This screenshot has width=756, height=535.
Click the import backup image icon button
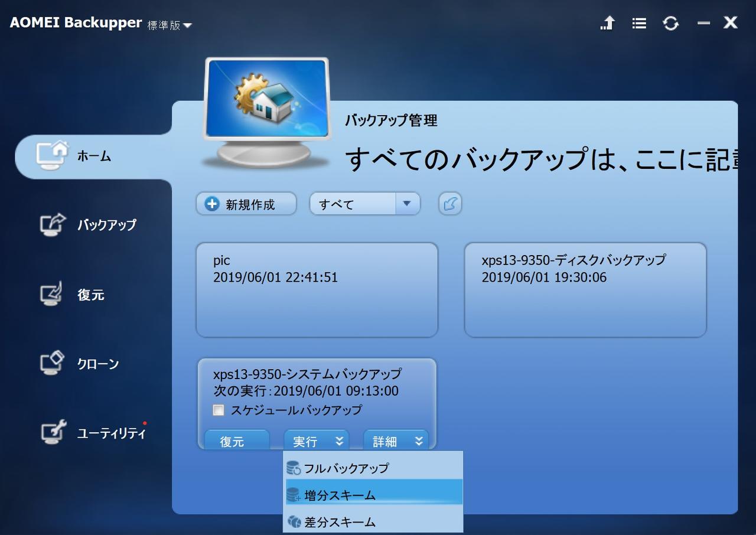(x=450, y=204)
